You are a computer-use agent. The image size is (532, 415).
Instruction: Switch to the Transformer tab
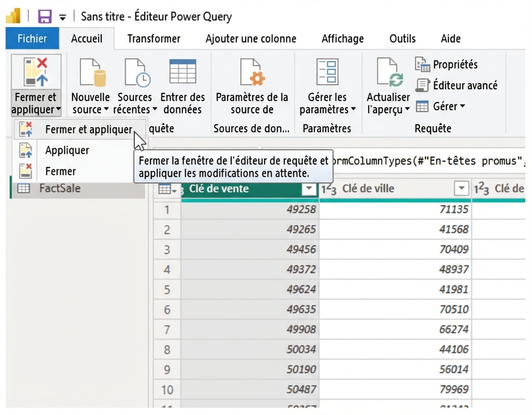pos(153,39)
